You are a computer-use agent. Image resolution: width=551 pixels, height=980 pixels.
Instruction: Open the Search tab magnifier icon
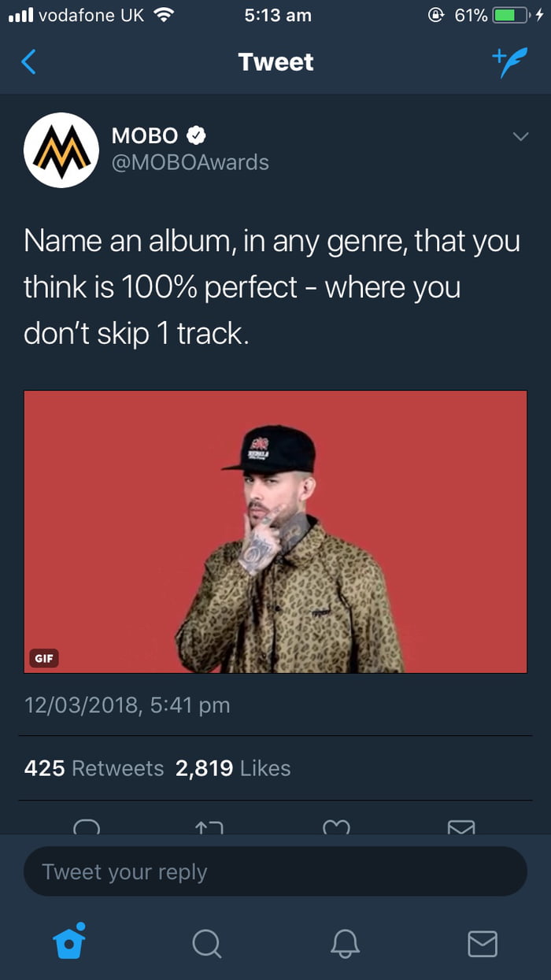tap(207, 942)
